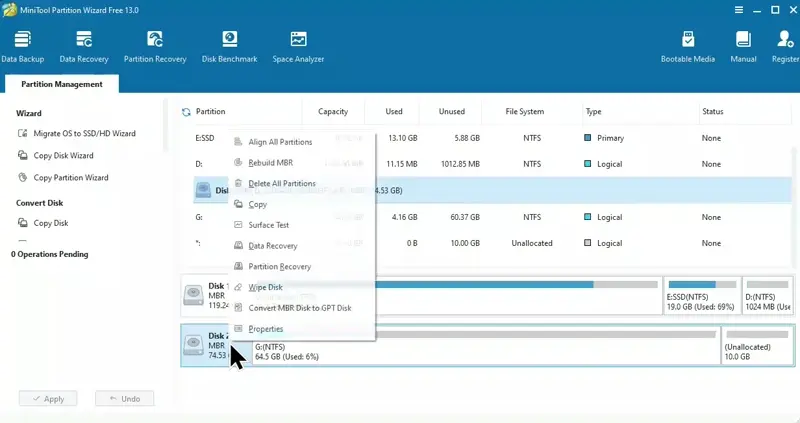Open Disk Benchmark tool

[229, 46]
